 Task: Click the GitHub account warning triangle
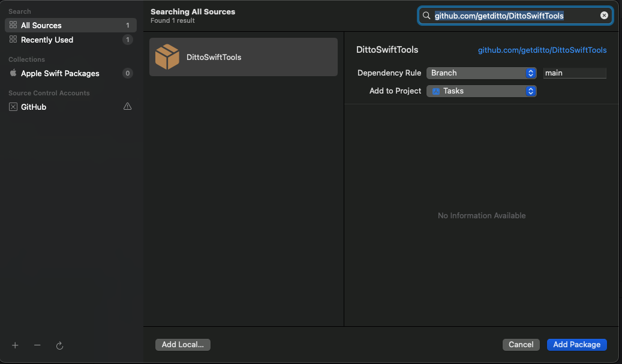coord(127,106)
